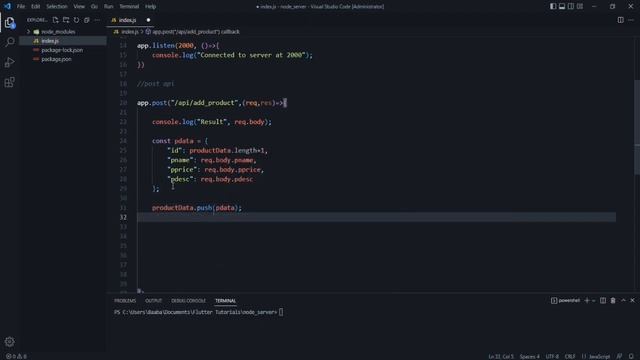Open index.js in the Explorer tree
Viewport: 640px width, 360px height.
[50, 41]
